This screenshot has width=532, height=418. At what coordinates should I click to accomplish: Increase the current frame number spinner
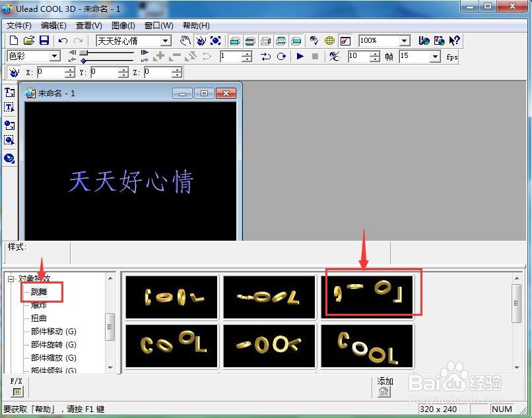pyautogui.click(x=247, y=53)
